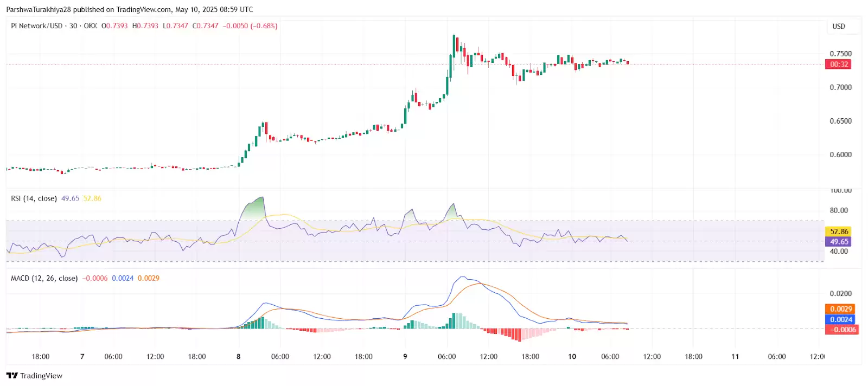Click the -0.0050 (-0.68%) change value in header
This screenshot has width=868, height=386.
pos(250,25)
